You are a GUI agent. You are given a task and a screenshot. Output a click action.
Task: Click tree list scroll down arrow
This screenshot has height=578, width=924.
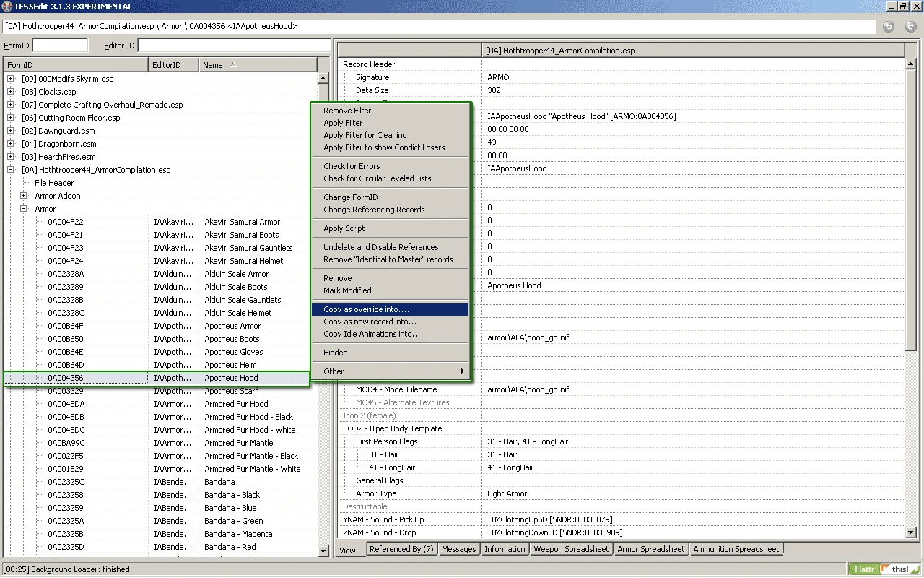323,551
